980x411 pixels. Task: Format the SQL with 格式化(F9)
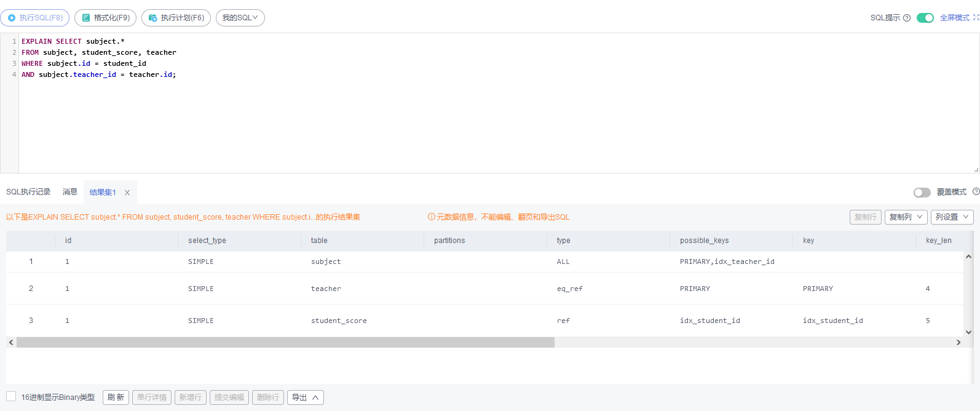click(105, 18)
